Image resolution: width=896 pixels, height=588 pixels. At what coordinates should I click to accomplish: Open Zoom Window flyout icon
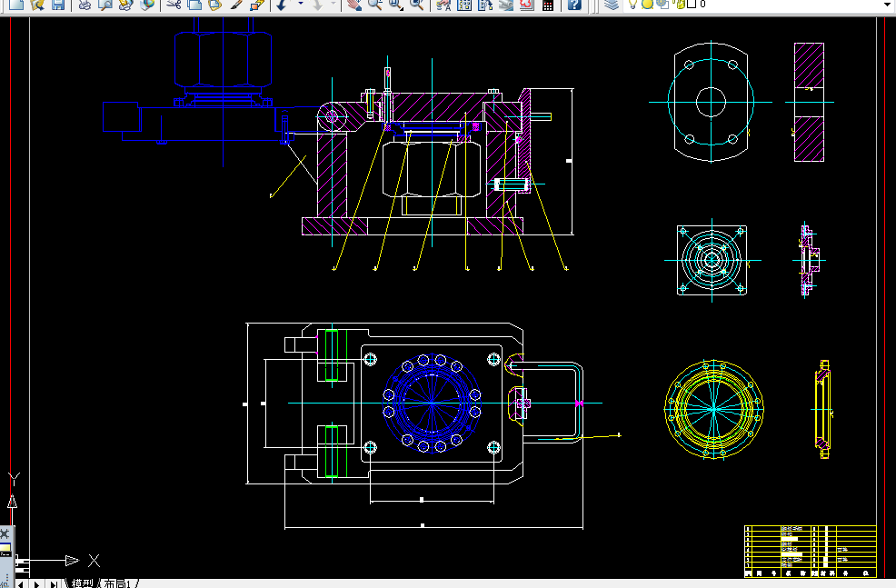point(395,5)
